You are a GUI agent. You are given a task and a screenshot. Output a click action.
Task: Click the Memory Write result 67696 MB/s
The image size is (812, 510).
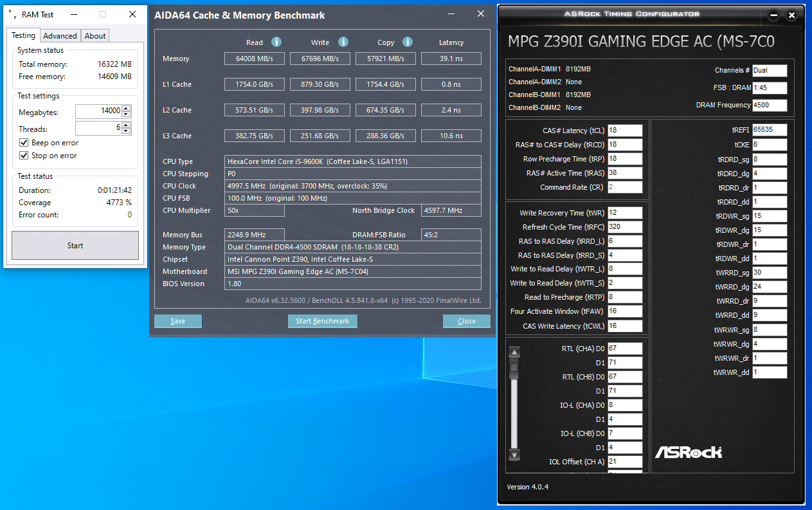coord(320,59)
